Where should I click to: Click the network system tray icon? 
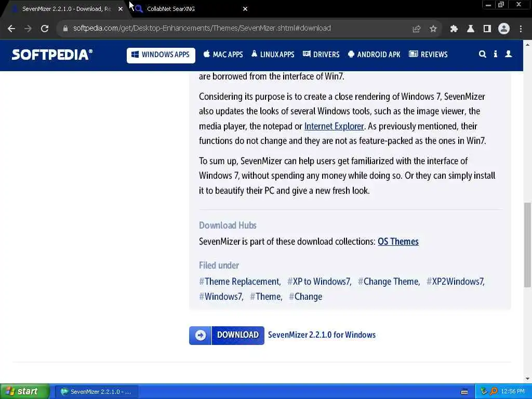pos(484,392)
